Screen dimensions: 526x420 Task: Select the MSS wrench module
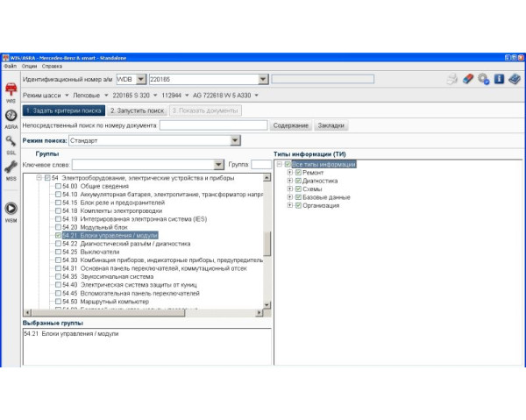click(x=11, y=168)
